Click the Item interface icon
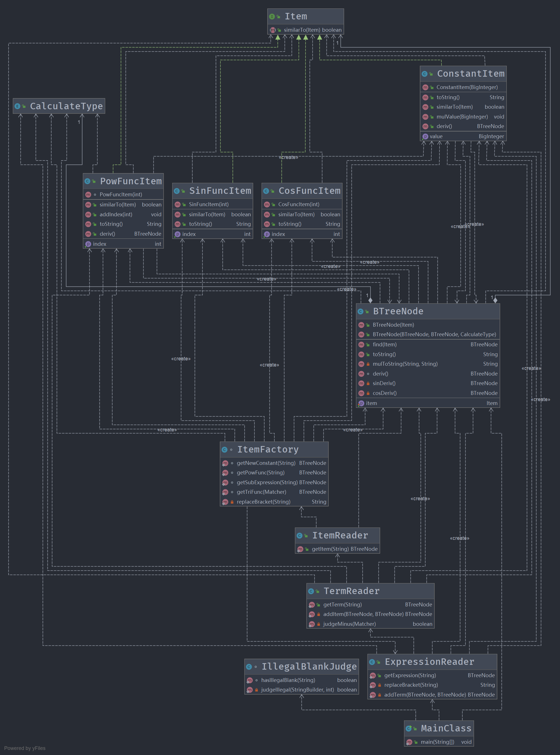Image resolution: width=560 pixels, height=755 pixels. (x=272, y=17)
